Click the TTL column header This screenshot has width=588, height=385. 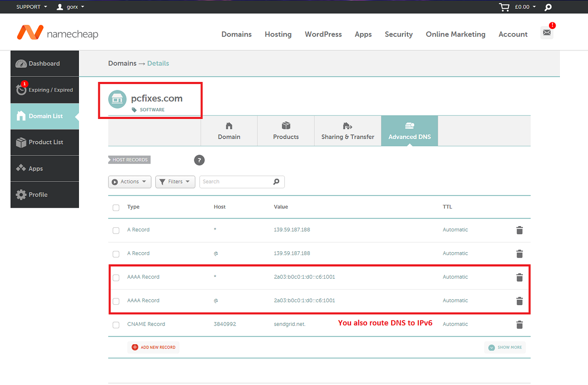click(447, 207)
